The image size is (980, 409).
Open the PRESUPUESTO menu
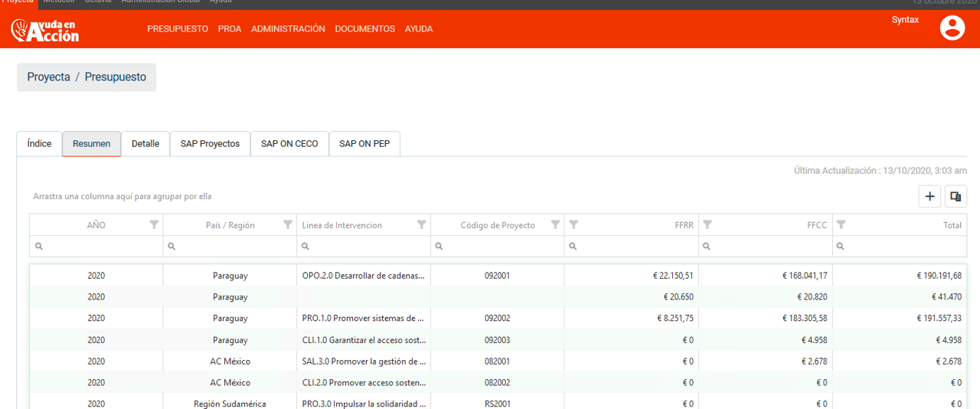point(178,29)
